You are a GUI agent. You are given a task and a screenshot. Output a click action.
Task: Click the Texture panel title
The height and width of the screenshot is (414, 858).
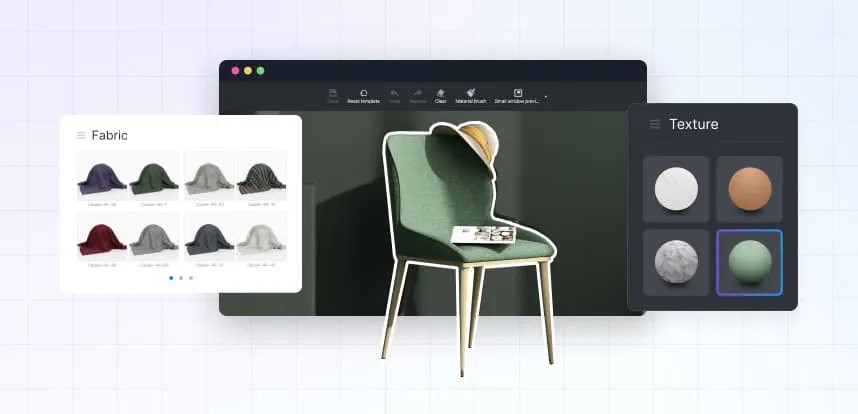coord(694,124)
